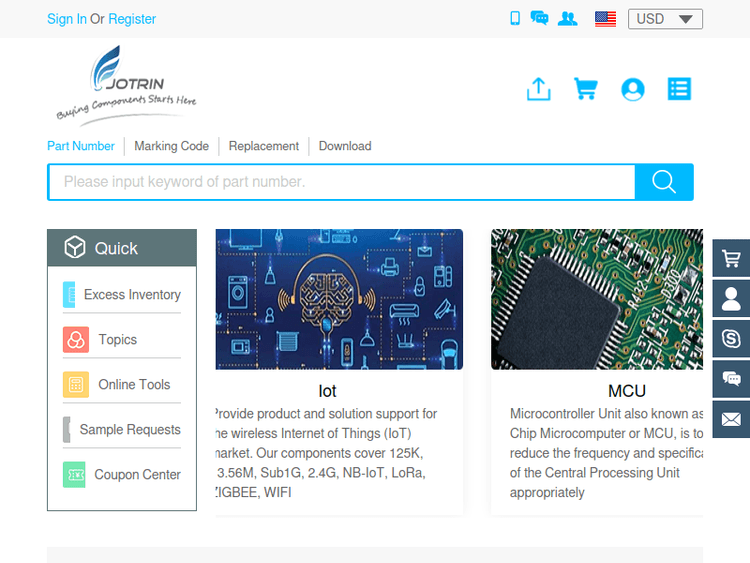The image size is (750, 563).
Task: Click the Skype icon on side panel
Action: [x=731, y=338]
